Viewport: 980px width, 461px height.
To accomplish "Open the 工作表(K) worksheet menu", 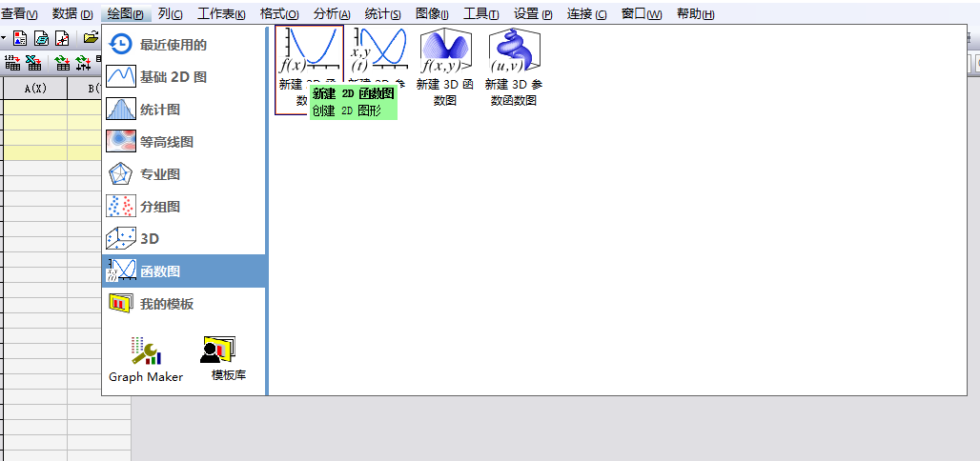I will [x=221, y=13].
